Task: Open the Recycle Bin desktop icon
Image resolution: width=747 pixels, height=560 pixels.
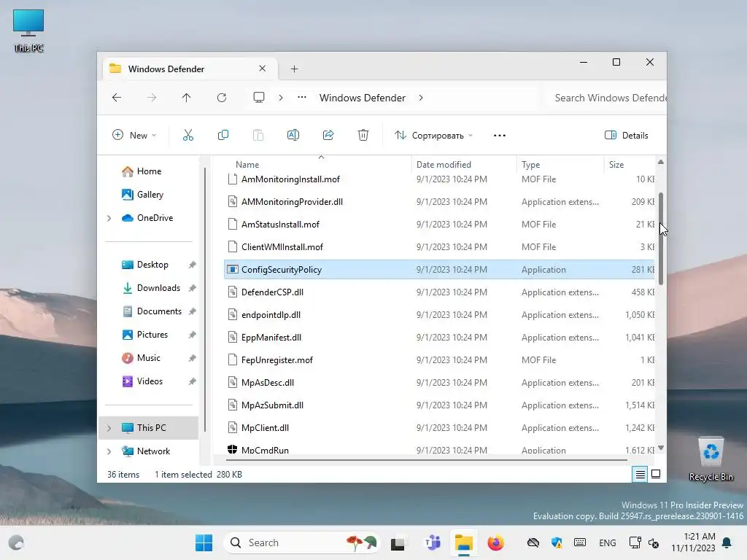Action: 711,459
